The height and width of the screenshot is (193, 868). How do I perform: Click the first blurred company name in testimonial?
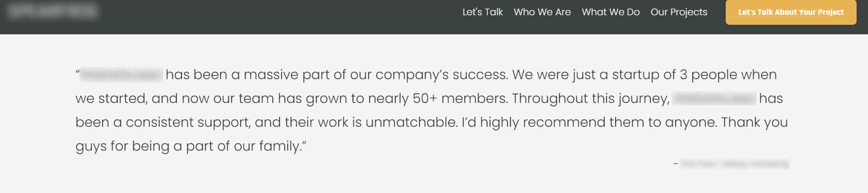[121, 74]
